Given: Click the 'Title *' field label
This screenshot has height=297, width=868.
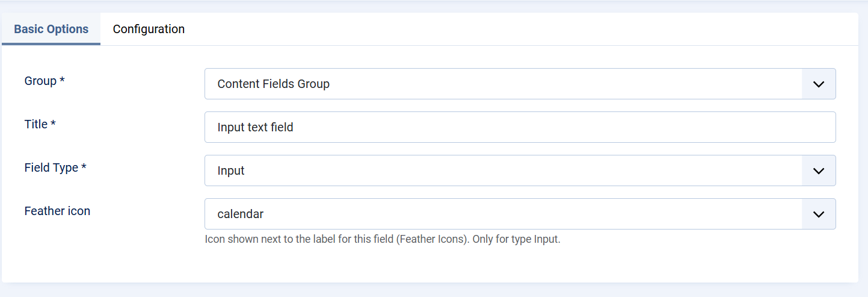Looking at the screenshot, I should [x=36, y=124].
